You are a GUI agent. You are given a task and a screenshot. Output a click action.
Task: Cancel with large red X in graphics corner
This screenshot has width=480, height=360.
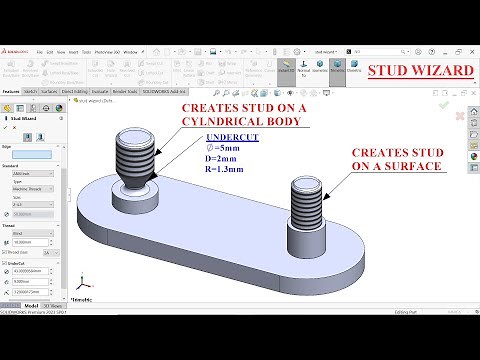[x=460, y=116]
